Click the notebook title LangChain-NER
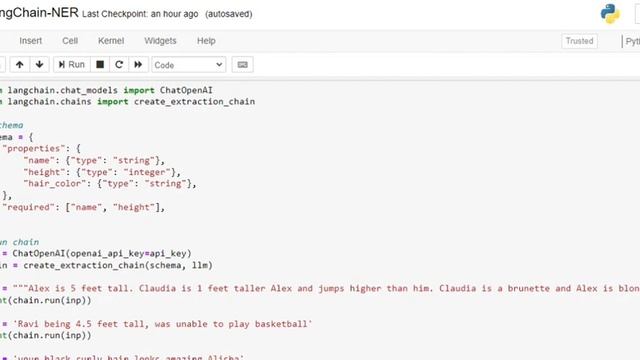This screenshot has height=360, width=640. point(39,13)
